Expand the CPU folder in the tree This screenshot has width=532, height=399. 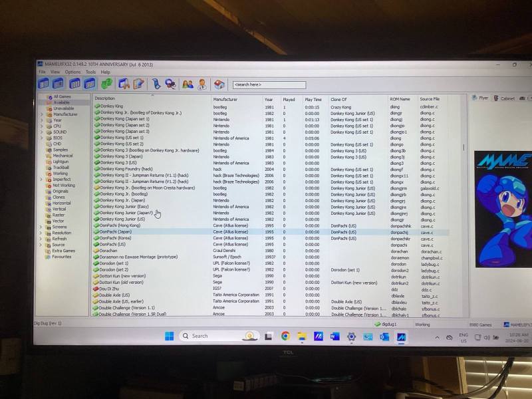(x=42, y=126)
